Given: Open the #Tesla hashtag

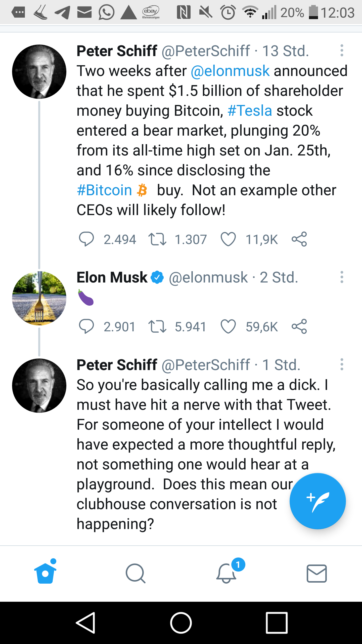Looking at the screenshot, I should coord(250,111).
